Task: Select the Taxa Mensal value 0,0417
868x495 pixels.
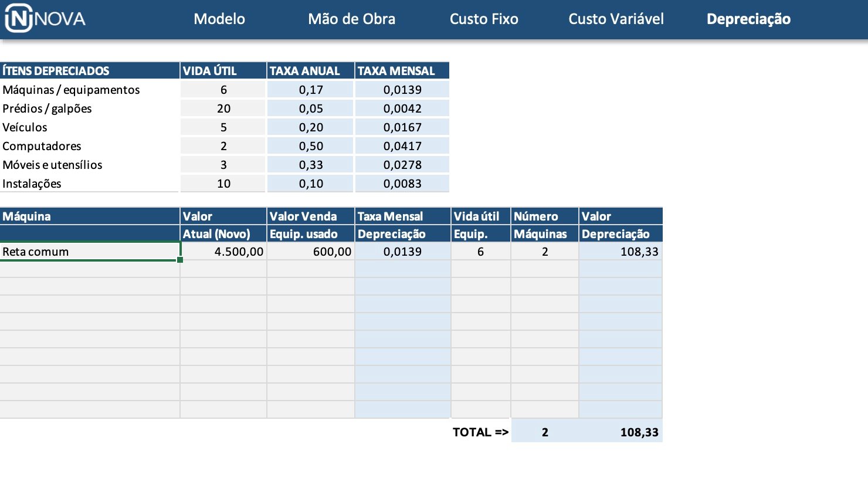Action: click(x=402, y=146)
